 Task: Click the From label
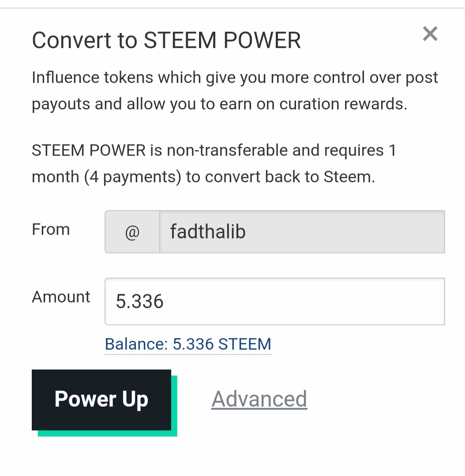(x=51, y=230)
